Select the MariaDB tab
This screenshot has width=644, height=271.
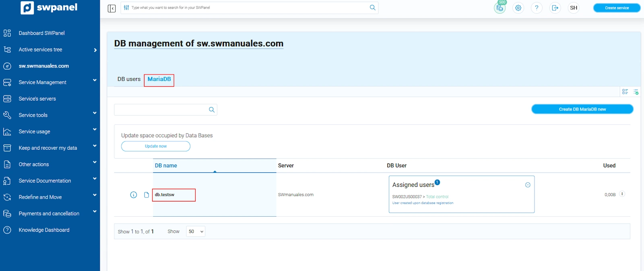point(159,79)
